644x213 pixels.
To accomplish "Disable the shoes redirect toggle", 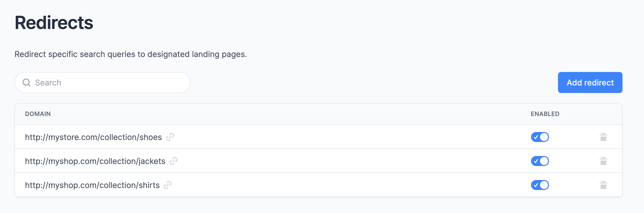I will (x=540, y=137).
